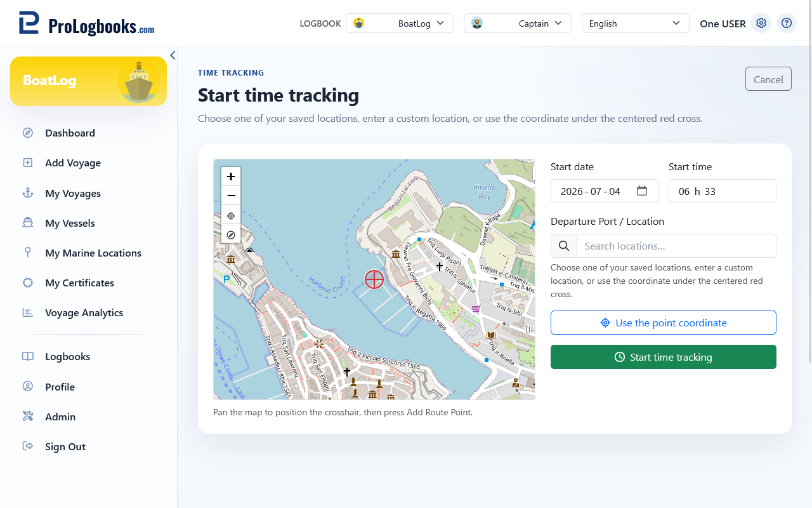
Task: Open the Captain role dropdown
Action: point(518,23)
